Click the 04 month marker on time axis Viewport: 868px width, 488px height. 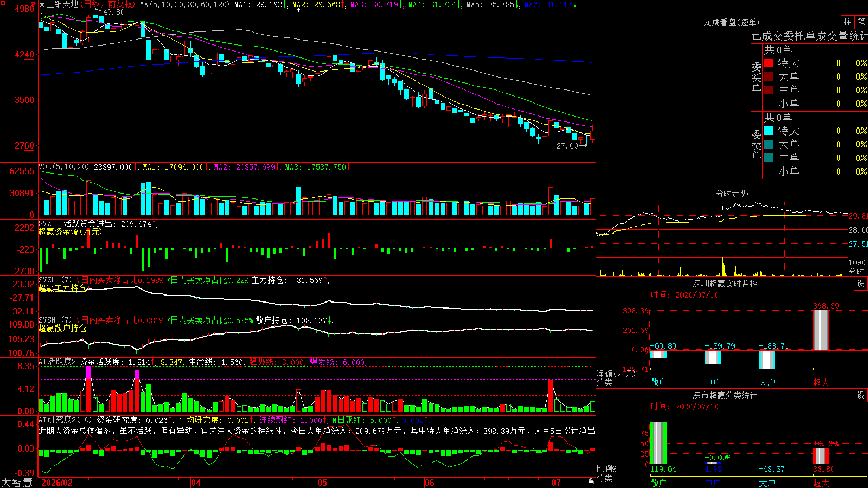tap(196, 483)
